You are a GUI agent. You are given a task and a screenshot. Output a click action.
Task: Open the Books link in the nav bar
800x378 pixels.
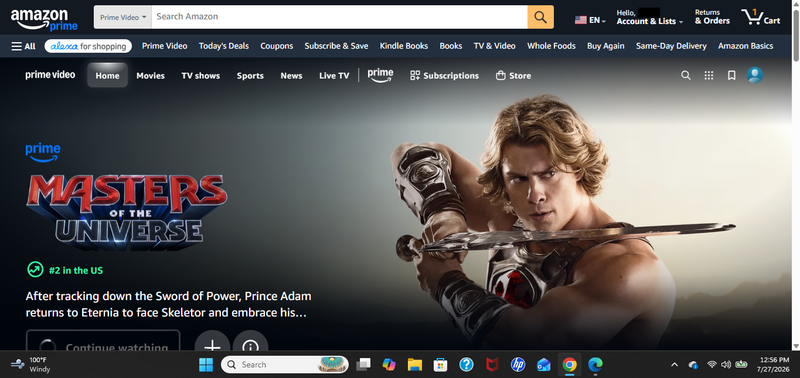pos(451,46)
